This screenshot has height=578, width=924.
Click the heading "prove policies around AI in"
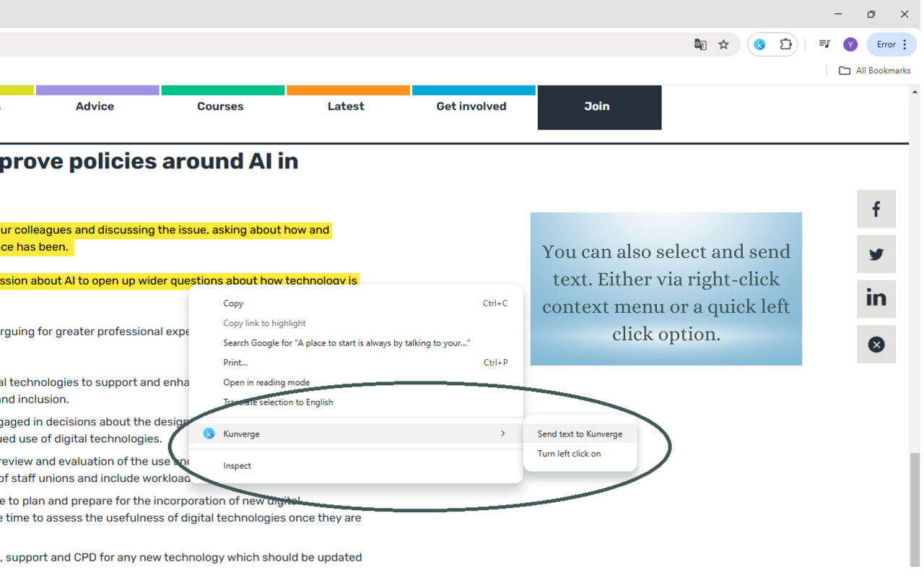tap(149, 161)
